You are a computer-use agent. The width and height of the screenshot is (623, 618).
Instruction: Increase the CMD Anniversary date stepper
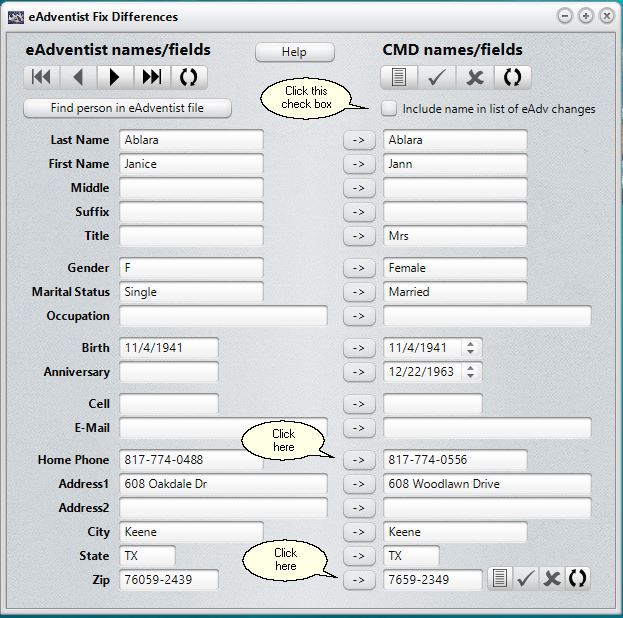coord(471,368)
